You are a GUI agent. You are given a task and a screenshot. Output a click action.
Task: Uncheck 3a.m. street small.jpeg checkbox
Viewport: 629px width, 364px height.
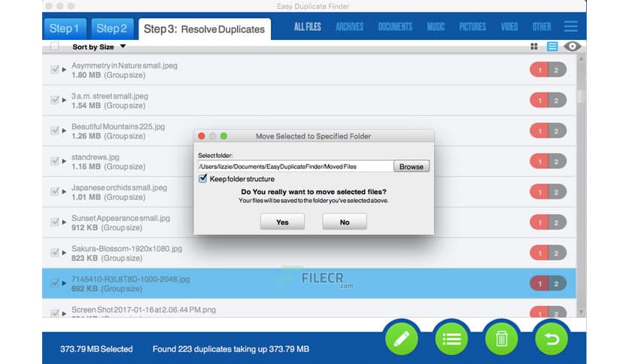(55, 100)
